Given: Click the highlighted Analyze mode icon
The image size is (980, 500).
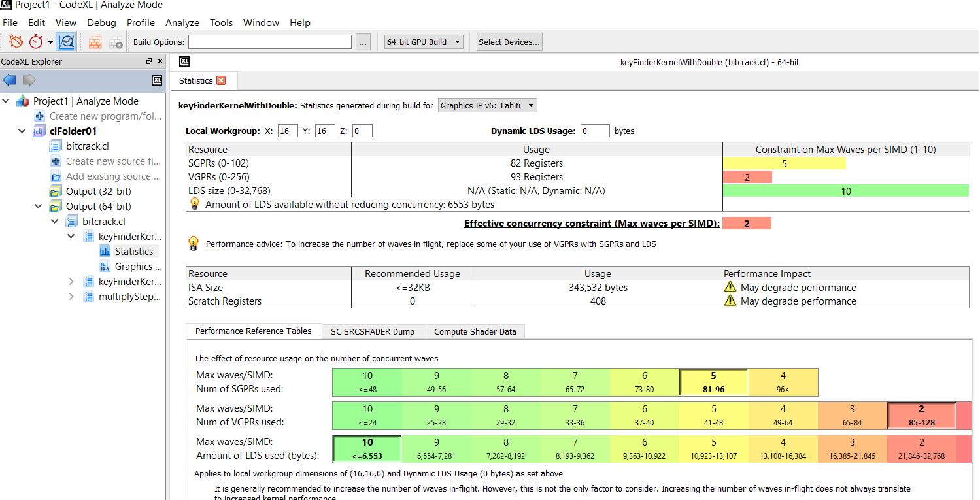Looking at the screenshot, I should pos(66,41).
